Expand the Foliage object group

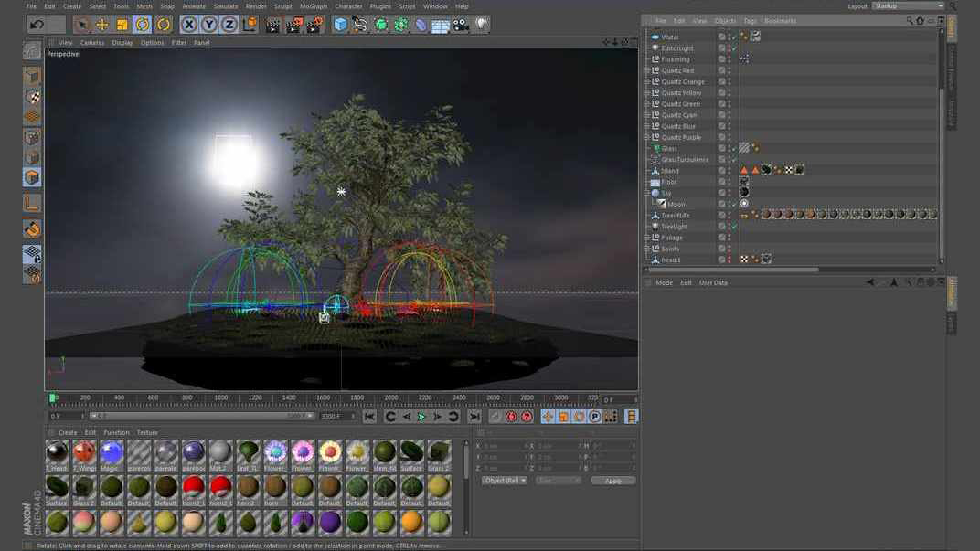tap(646, 238)
